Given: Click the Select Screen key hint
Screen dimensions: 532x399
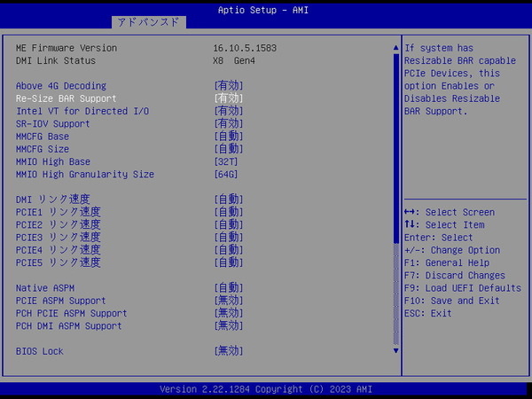Looking at the screenshot, I should [450, 212].
